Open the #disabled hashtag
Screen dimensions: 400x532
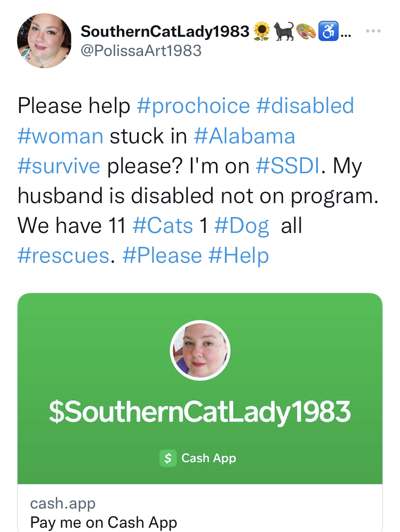305,105
